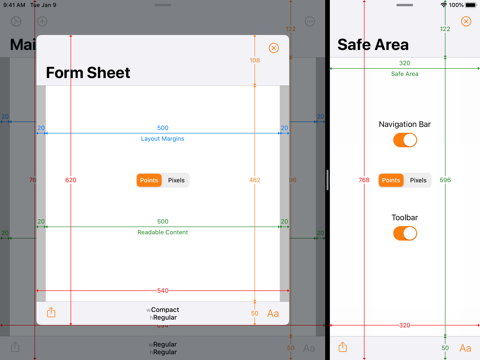
Task: Tap the dimmed plus icon in the top bar
Action: point(42,22)
